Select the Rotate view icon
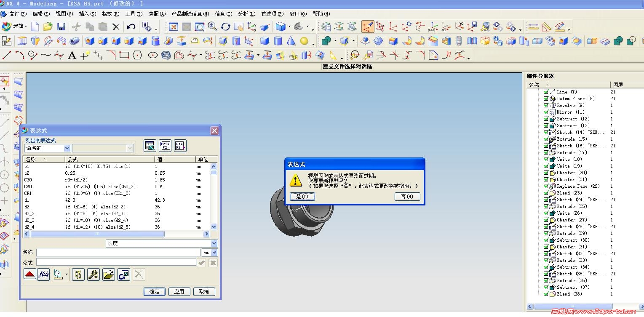 tap(226, 27)
